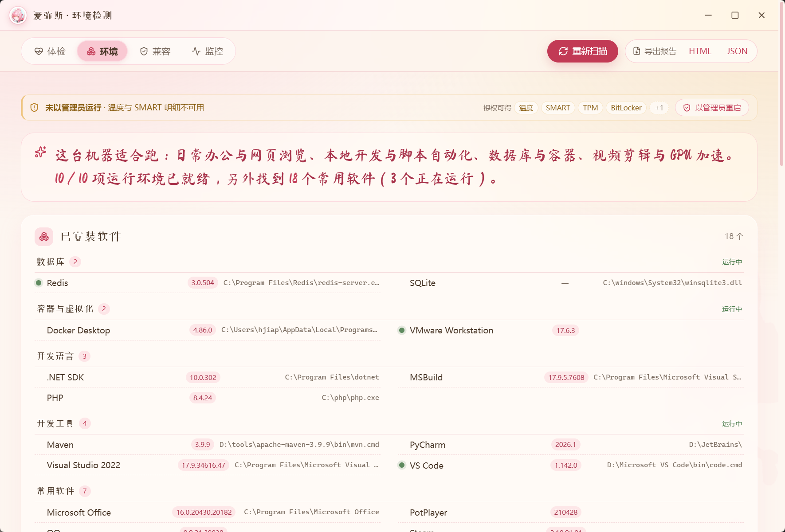The height and width of the screenshot is (532, 785).
Task: Click the 温度 privilege chip
Action: 526,108
